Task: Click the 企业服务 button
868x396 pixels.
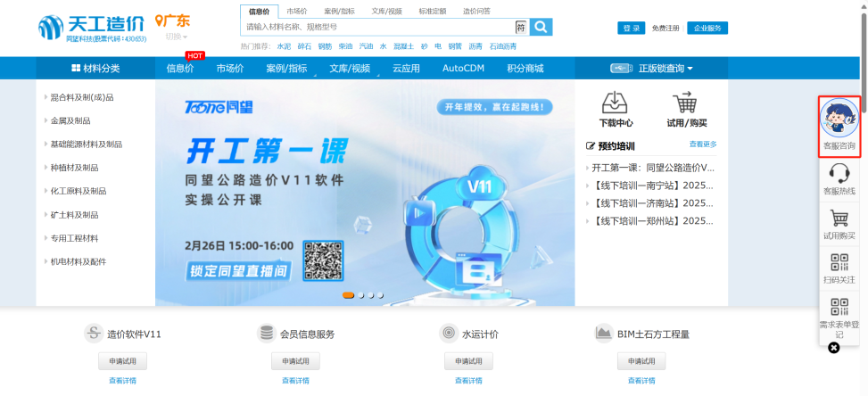Action: coord(707,29)
